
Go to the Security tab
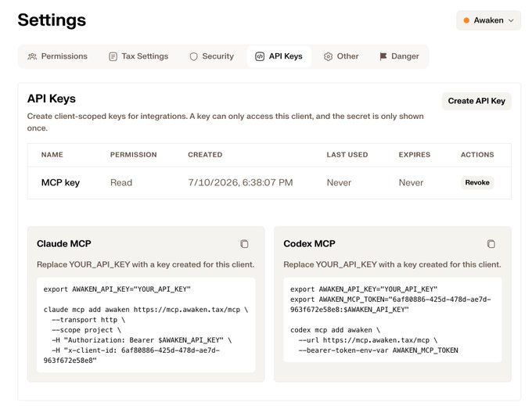click(212, 56)
